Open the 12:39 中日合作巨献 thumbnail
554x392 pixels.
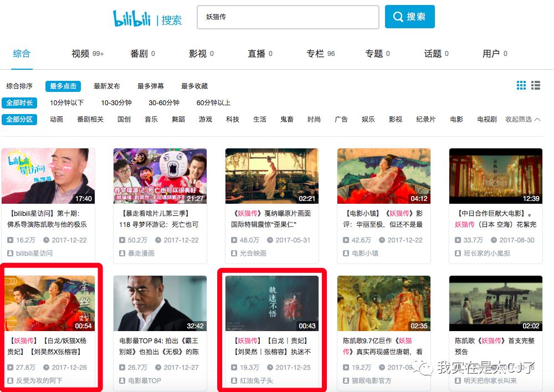[x=496, y=176]
